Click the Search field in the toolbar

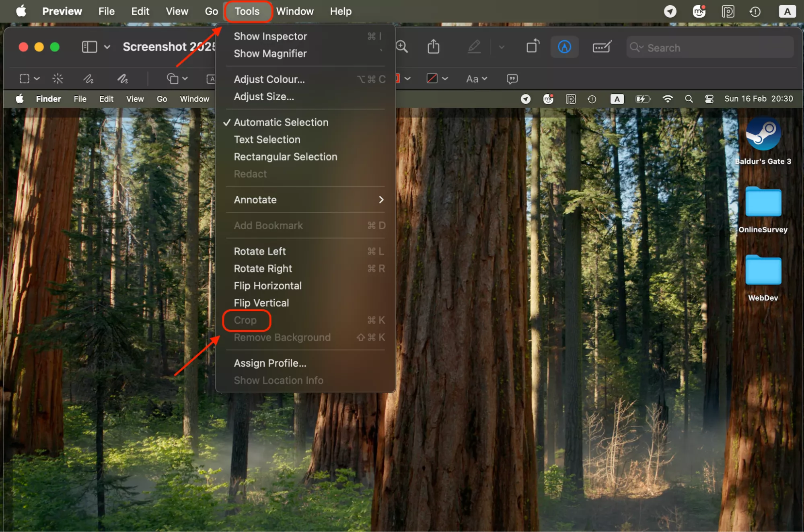click(x=710, y=47)
